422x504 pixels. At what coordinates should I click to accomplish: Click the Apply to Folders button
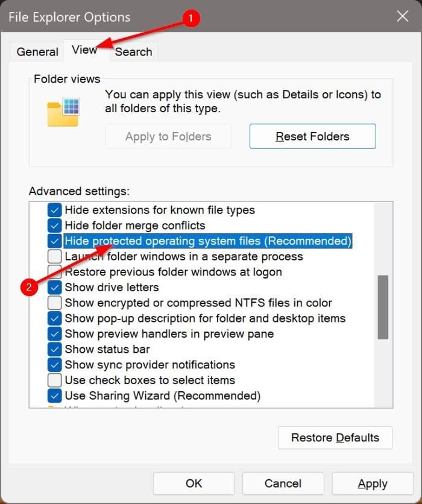(168, 136)
